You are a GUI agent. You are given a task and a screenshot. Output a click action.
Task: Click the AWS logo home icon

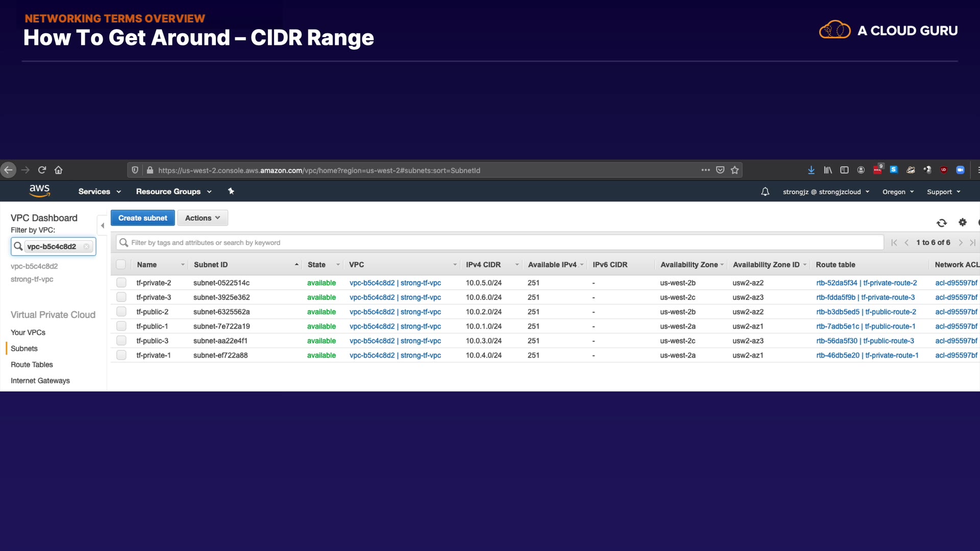pos(40,191)
